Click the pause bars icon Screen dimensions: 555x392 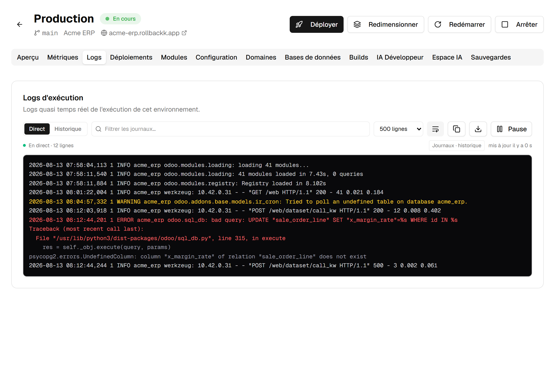500,129
